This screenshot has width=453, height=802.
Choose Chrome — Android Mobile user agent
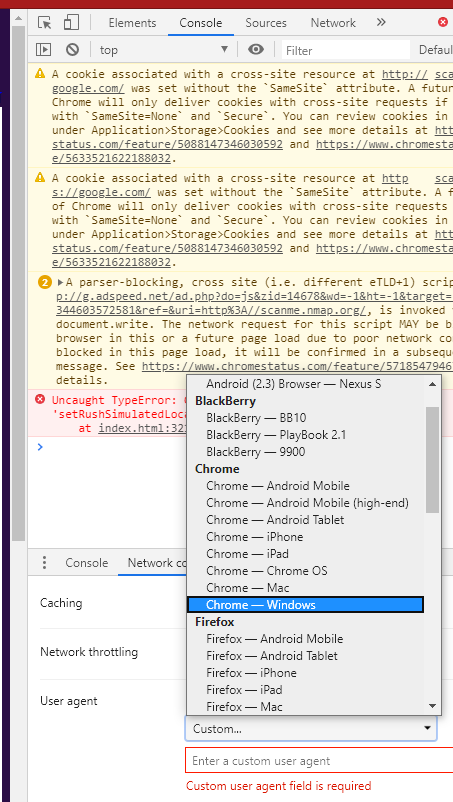tap(305, 485)
